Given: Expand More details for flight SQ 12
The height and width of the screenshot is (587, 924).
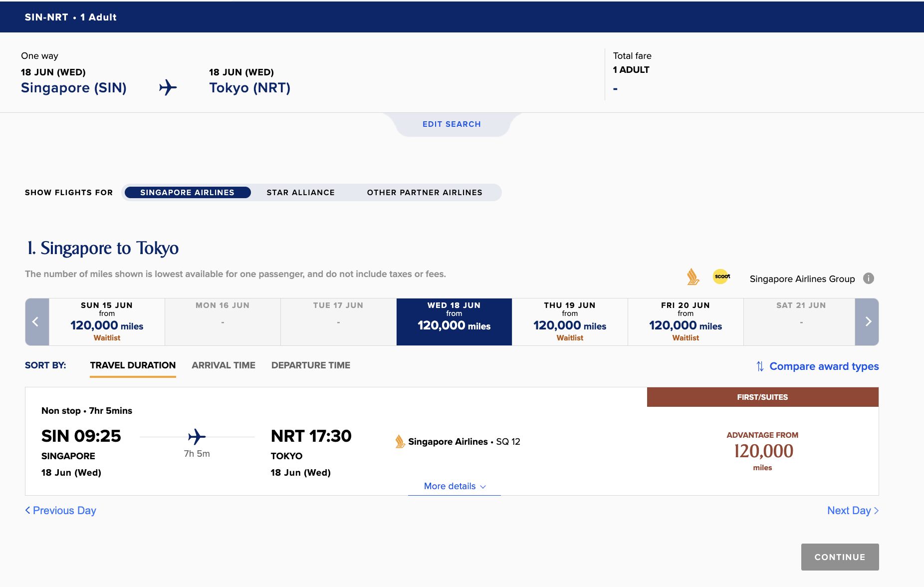Looking at the screenshot, I should [x=454, y=486].
